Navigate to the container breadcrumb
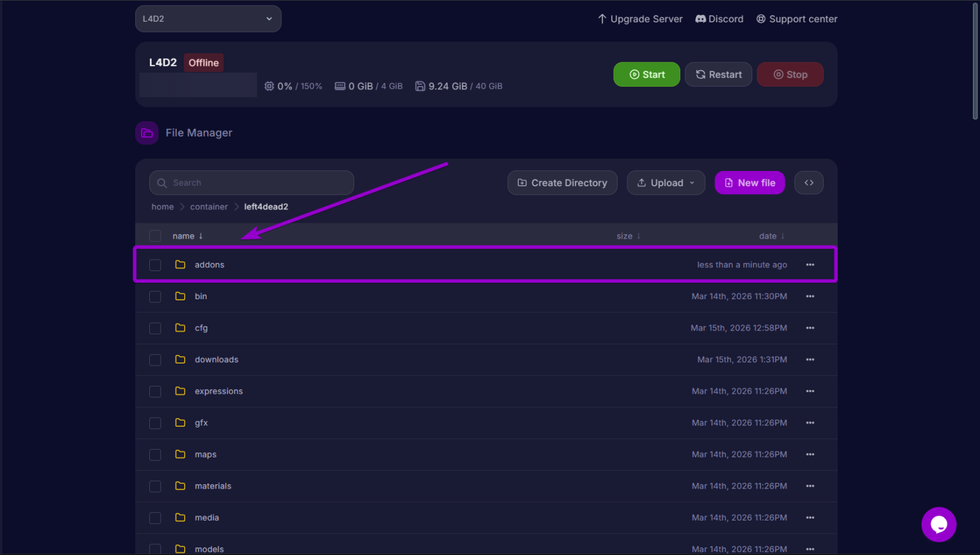The height and width of the screenshot is (555, 980). 209,207
